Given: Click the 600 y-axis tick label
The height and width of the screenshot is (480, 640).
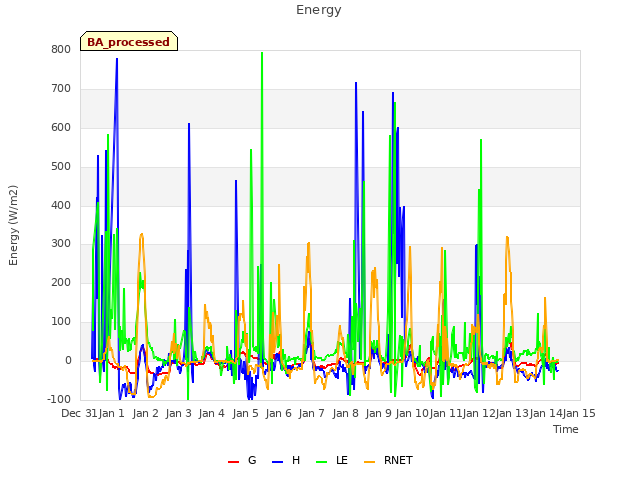Looking at the screenshot, I should click(x=61, y=127).
